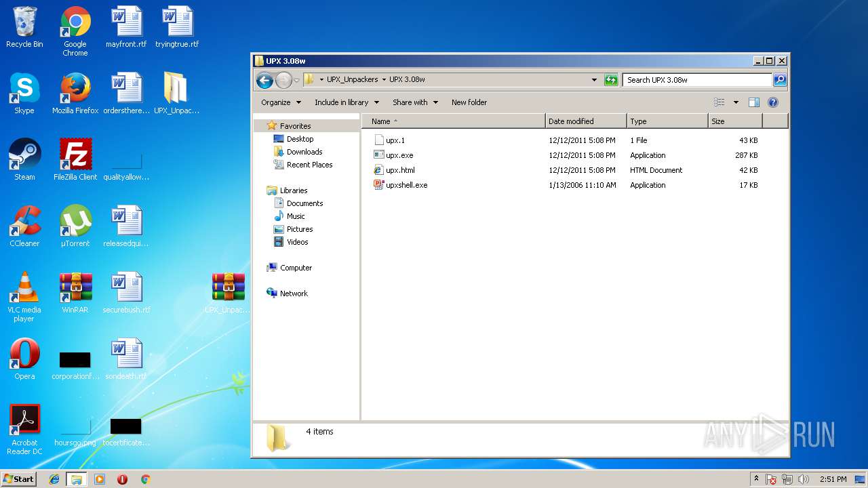Select Computer in navigation pane
868x488 pixels.
pos(296,268)
